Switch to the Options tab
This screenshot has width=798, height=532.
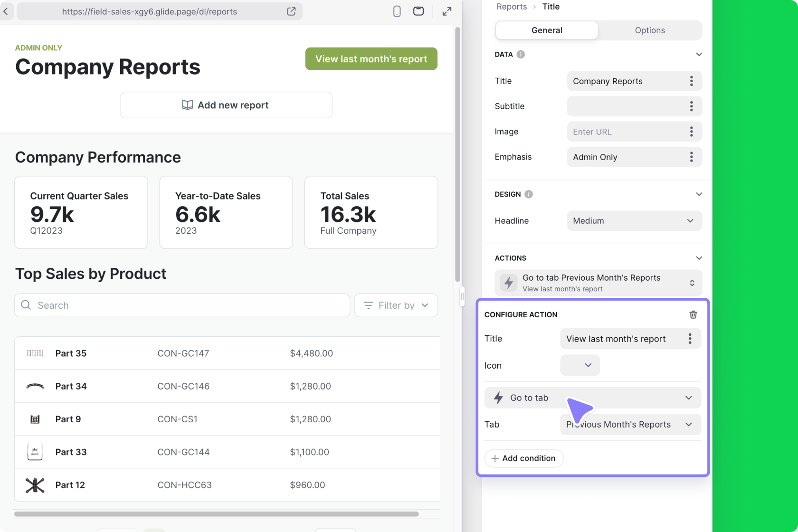tap(649, 30)
